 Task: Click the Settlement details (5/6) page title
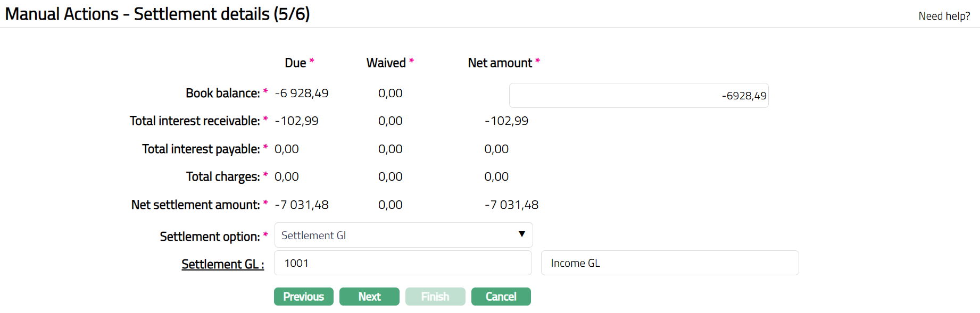[157, 14]
